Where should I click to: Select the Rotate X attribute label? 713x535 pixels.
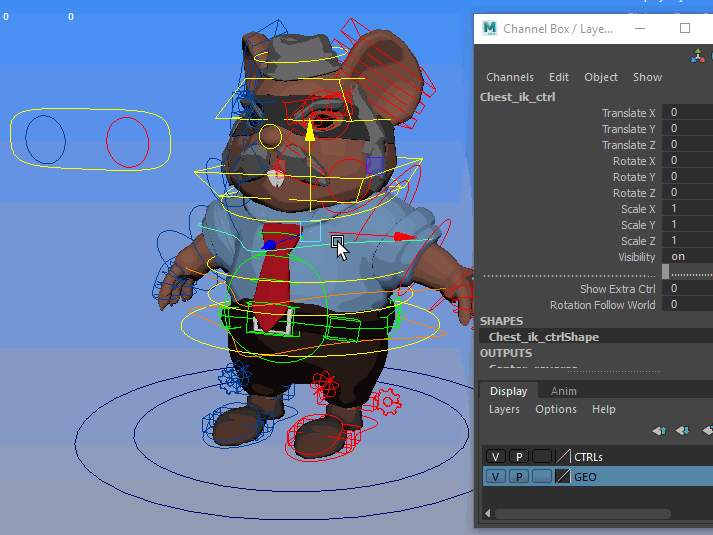634,161
